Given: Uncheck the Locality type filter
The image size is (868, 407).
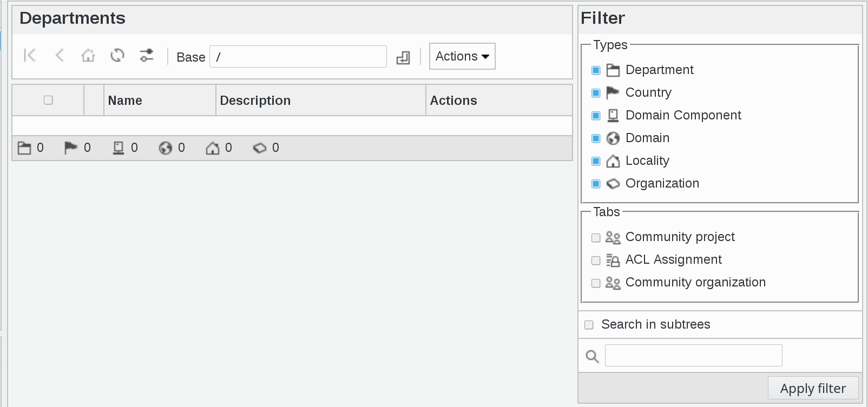Looking at the screenshot, I should [596, 161].
